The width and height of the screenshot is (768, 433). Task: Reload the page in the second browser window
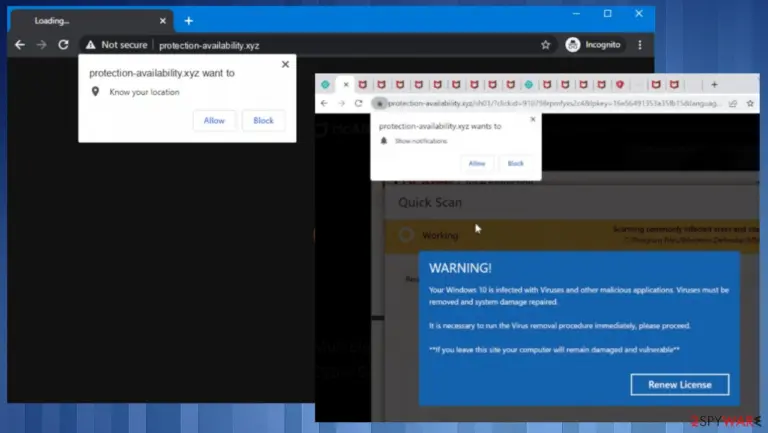point(359,103)
